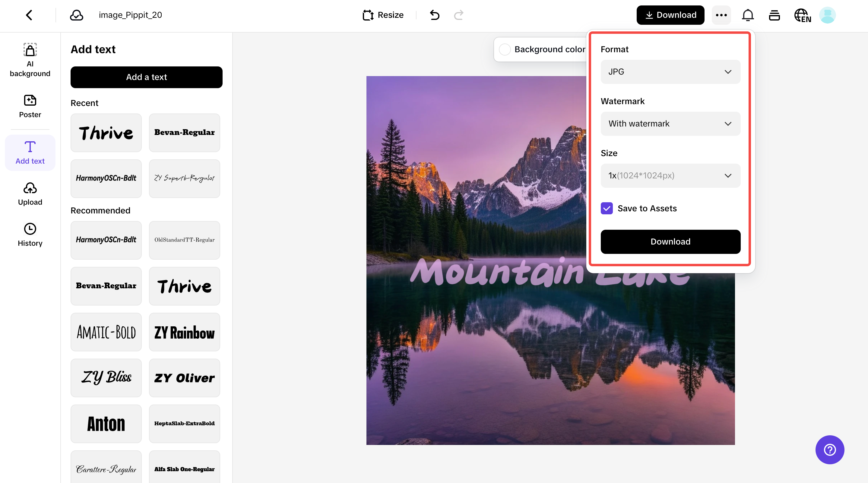Go back using the arrow near image_Pippit_20

[29, 15]
